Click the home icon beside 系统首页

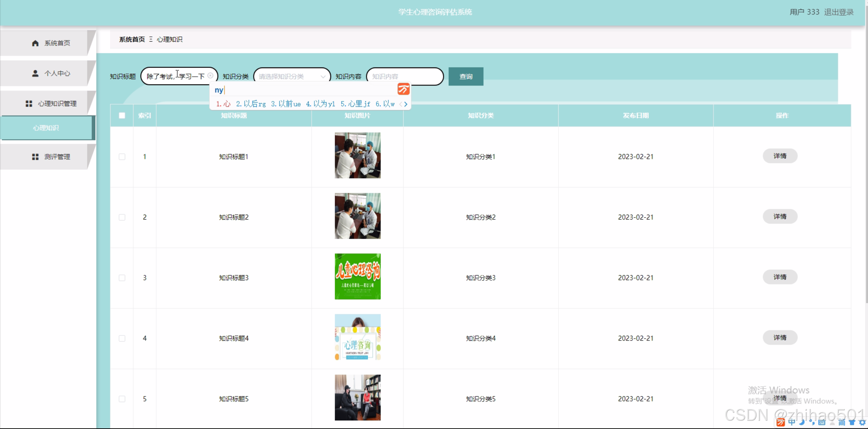pos(35,43)
